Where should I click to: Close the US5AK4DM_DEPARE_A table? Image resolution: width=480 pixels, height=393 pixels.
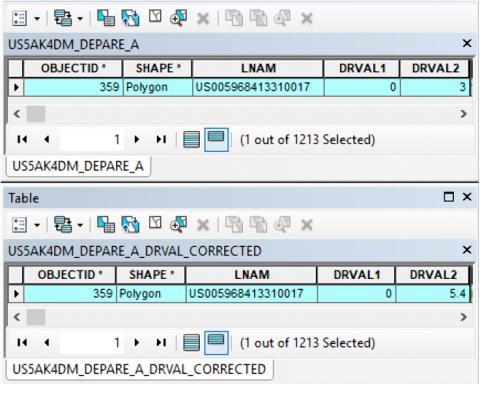[467, 43]
